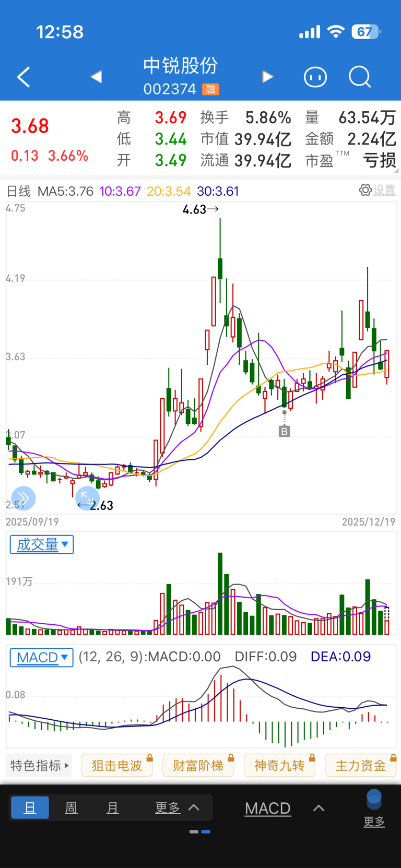This screenshot has height=868, width=401.
Task: Tap the stock code 002374
Action: tap(170, 89)
